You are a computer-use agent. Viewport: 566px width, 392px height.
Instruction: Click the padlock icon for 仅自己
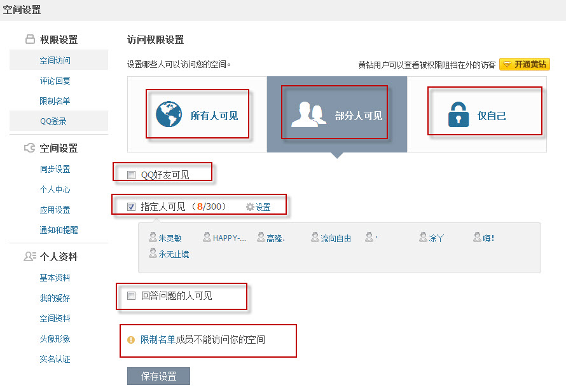tap(458, 114)
